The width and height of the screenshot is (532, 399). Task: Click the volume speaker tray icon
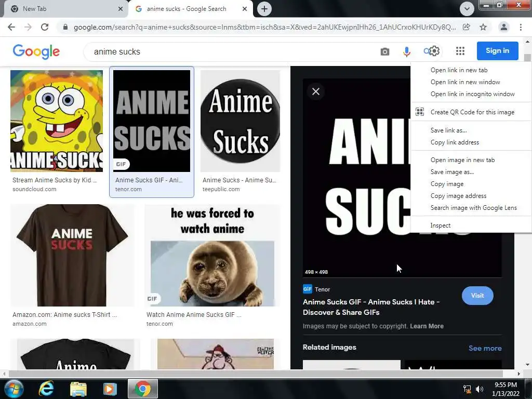tap(479, 389)
